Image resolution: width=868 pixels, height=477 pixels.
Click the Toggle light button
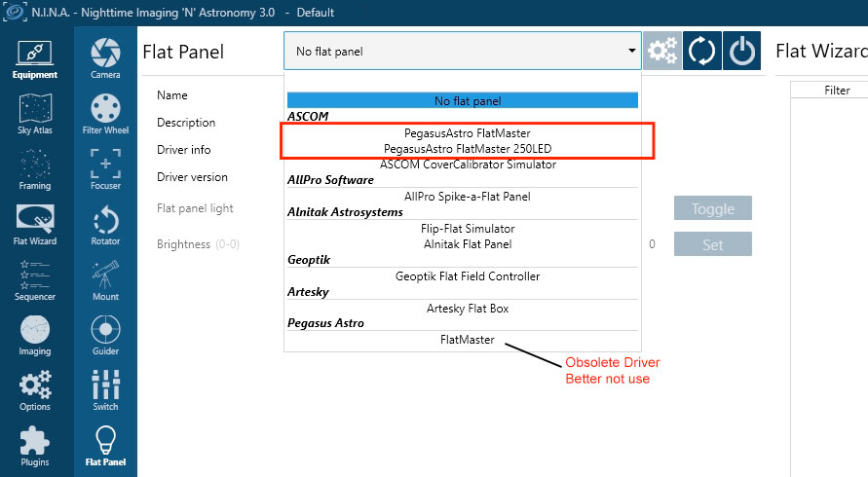pyautogui.click(x=712, y=208)
